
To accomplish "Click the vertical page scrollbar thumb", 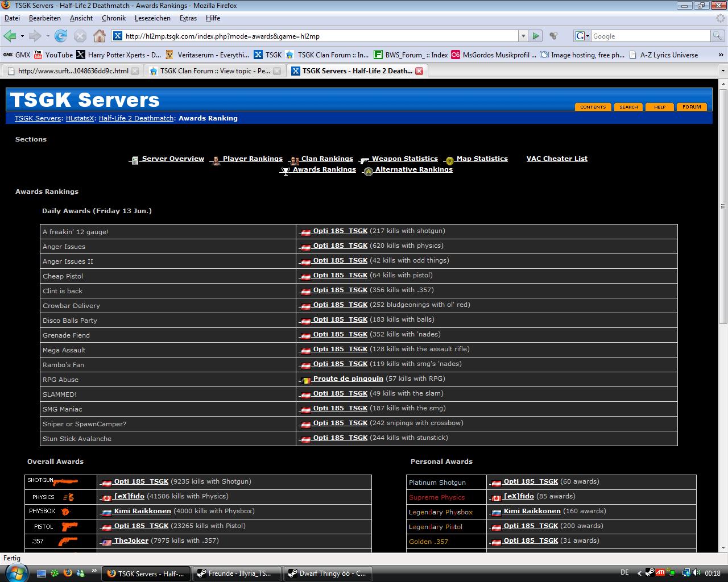I will click(x=723, y=205).
